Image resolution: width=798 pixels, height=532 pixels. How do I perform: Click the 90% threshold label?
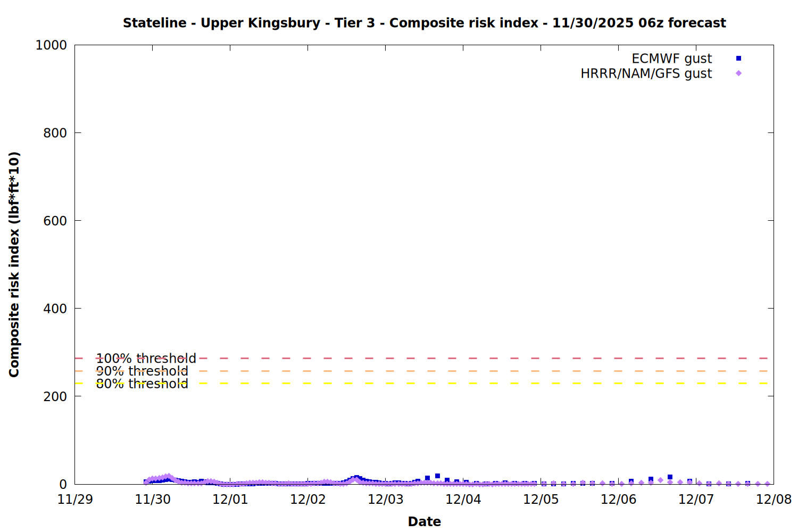point(142,371)
